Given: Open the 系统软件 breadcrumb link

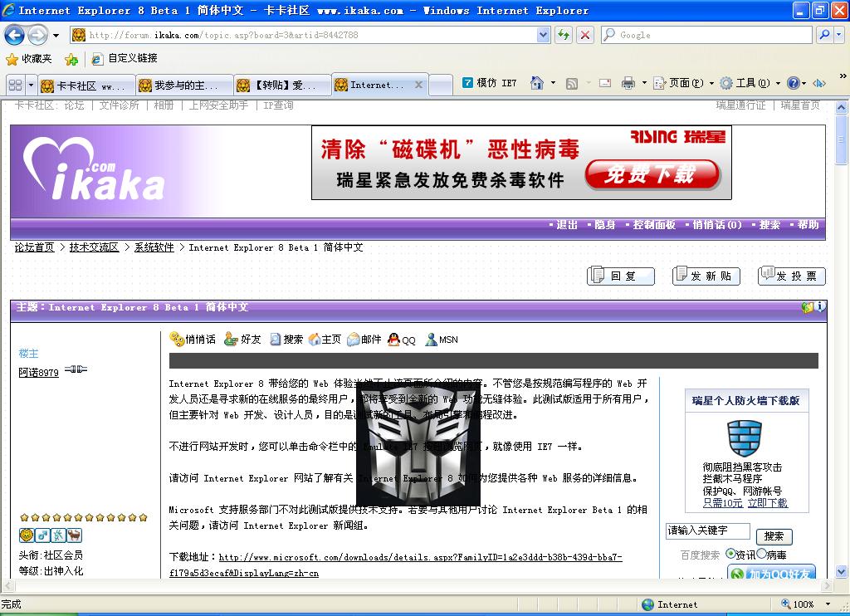Looking at the screenshot, I should coord(154,247).
